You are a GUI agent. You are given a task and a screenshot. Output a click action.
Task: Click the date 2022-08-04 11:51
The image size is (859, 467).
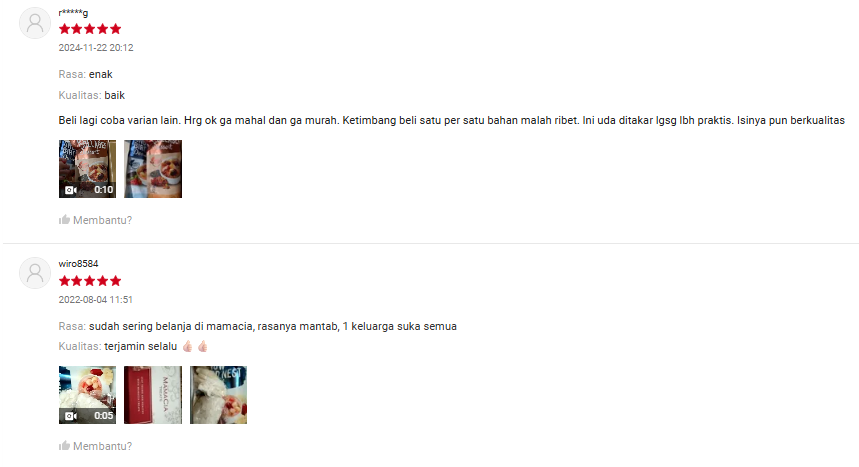[x=96, y=300]
